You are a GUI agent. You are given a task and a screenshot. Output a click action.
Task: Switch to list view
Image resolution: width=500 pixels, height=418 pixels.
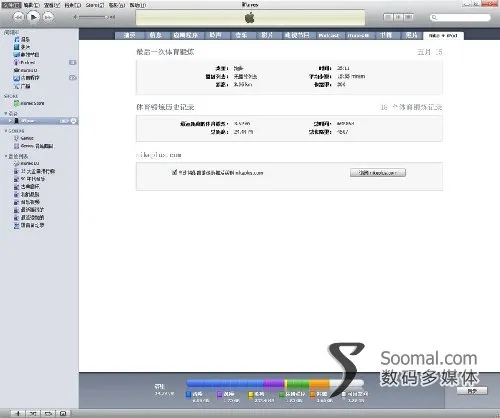click(x=388, y=17)
